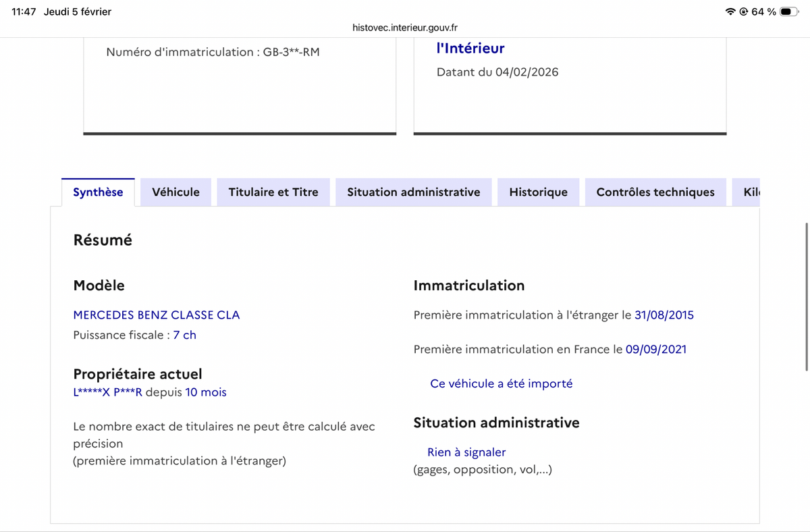This screenshot has height=532, width=810.
Task: Switch to the Véhicule tab
Action: 175,192
